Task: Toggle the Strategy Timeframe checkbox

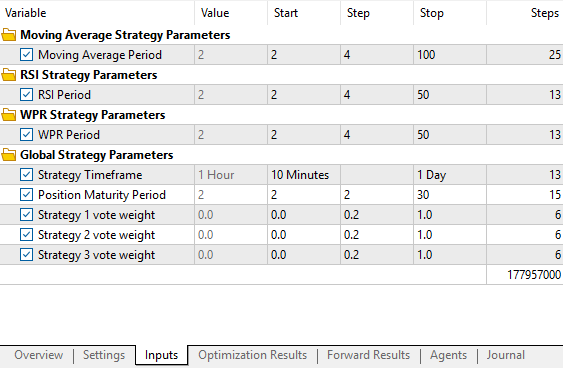Action: pyautogui.click(x=26, y=175)
